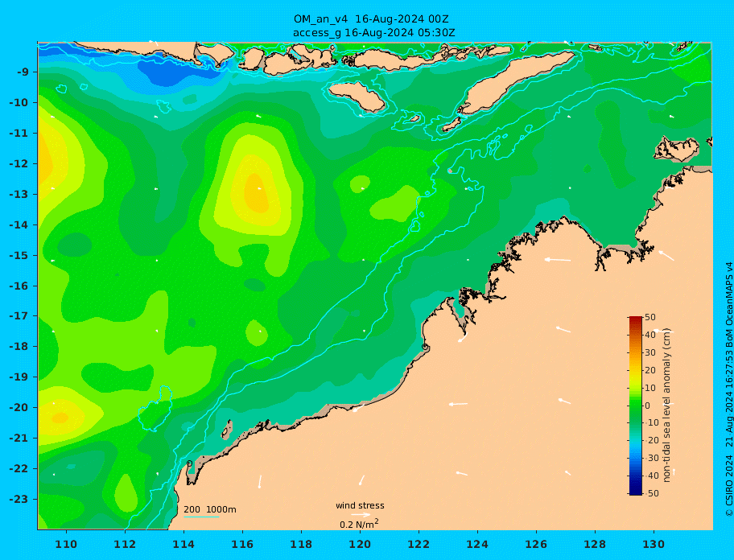The height and width of the screenshot is (560, 734).
Task: Click the wind stress legend label
Action: tap(360, 505)
